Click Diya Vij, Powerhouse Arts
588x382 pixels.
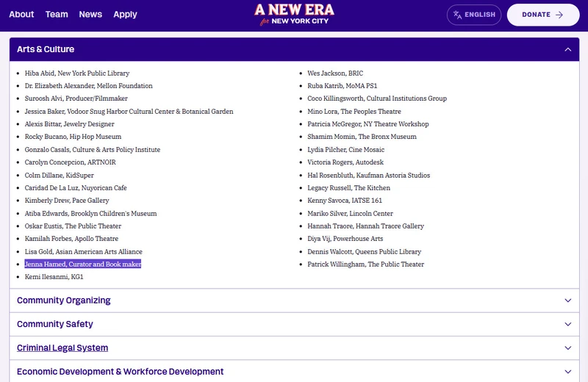[345, 239]
